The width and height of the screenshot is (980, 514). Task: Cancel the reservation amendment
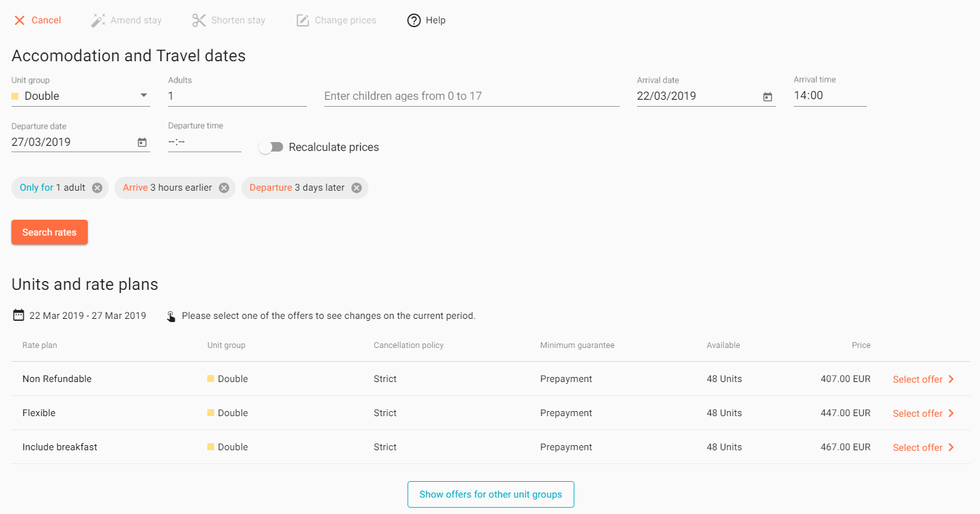pyautogui.click(x=37, y=20)
